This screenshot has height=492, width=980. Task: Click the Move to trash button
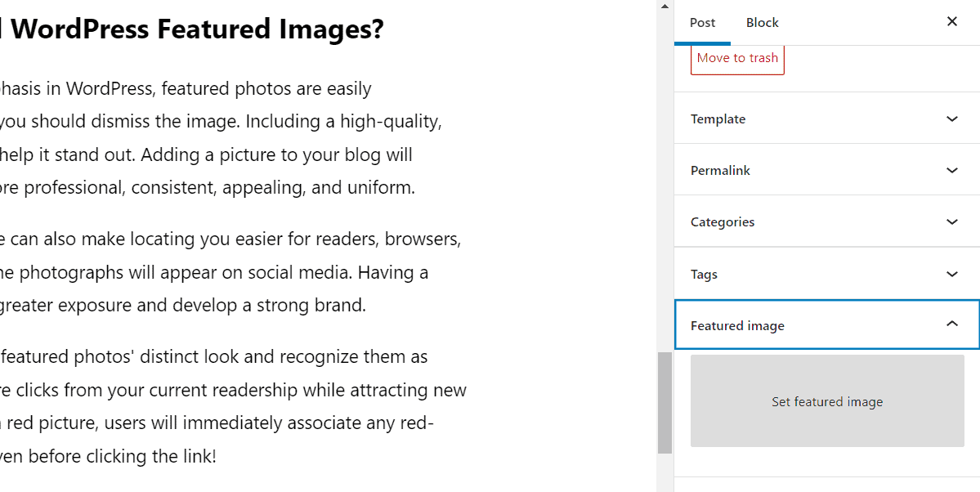[x=737, y=58]
